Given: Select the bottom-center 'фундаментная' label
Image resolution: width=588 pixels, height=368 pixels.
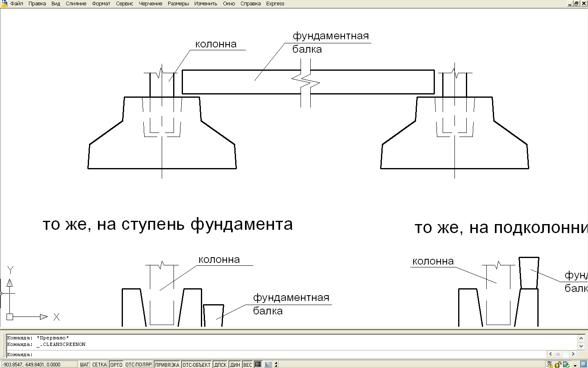Looking at the screenshot, I should 291,298.
